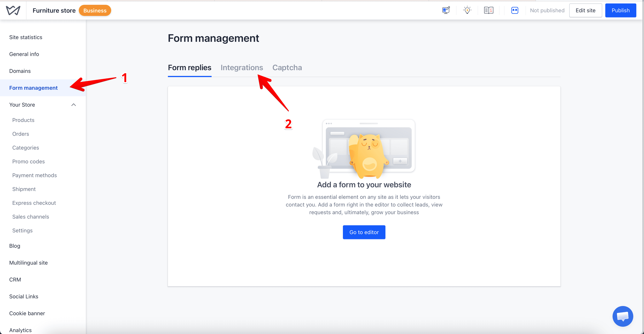The image size is (644, 334).
Task: Open Site statistics in the sidebar
Action: pos(26,37)
